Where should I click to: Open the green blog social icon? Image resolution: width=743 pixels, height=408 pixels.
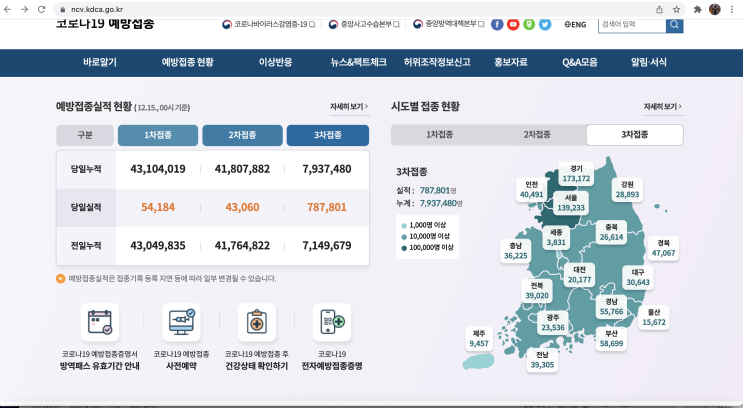[529, 24]
